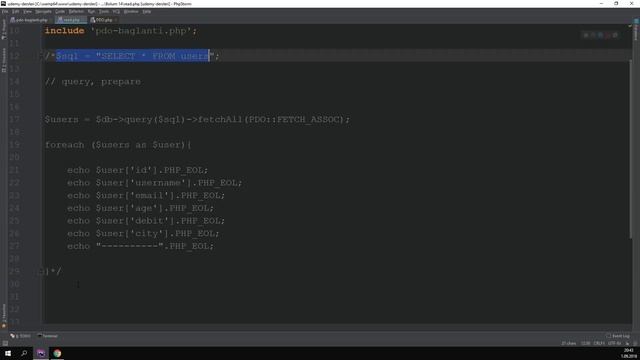The image size is (640, 360).
Task: Click the echo $user['city'] line
Action: coord(143,233)
